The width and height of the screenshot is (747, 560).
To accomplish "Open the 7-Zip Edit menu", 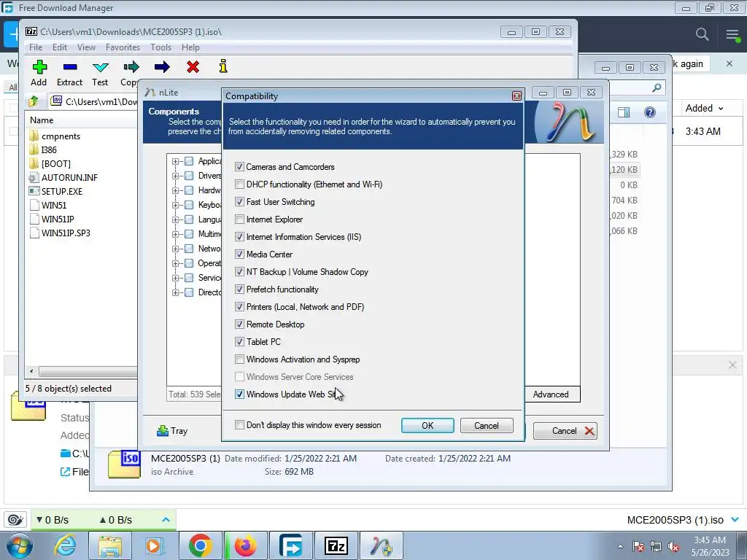I will pyautogui.click(x=60, y=47).
